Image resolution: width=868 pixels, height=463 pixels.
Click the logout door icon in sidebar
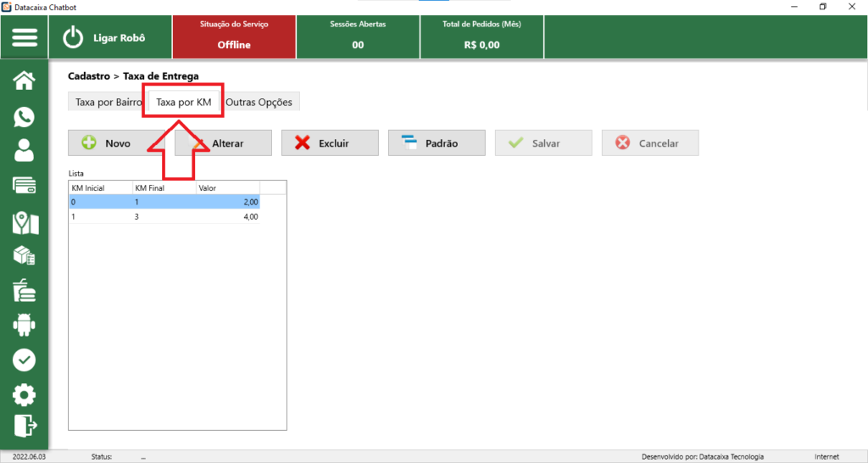[25, 425]
